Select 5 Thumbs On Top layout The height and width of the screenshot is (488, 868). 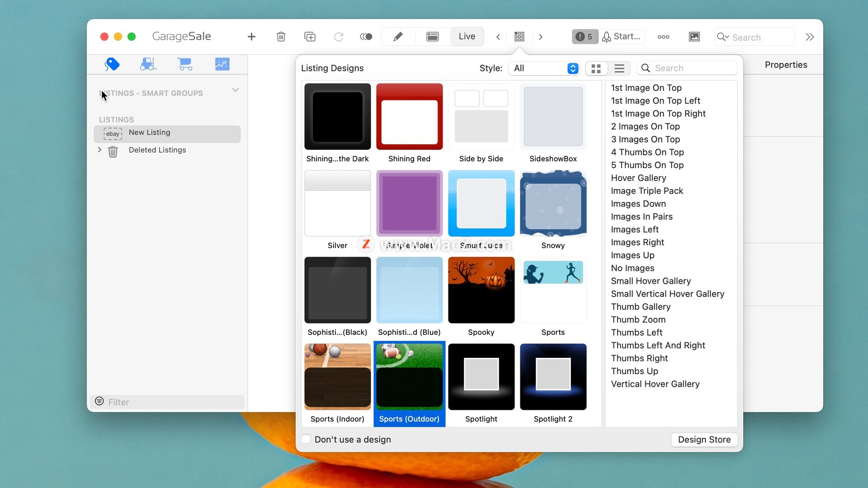[647, 165]
